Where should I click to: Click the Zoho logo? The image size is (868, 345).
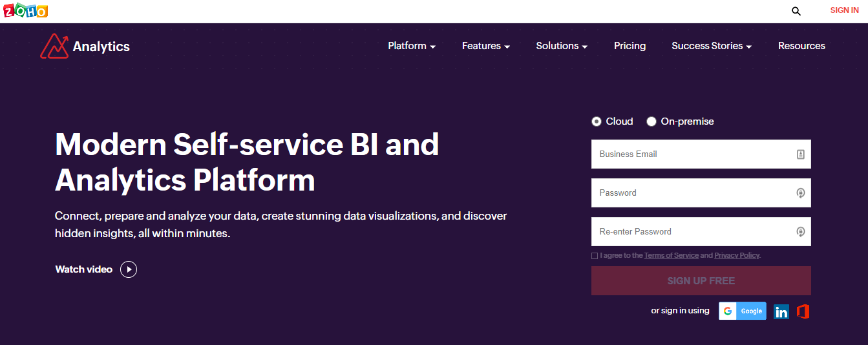pyautogui.click(x=25, y=10)
